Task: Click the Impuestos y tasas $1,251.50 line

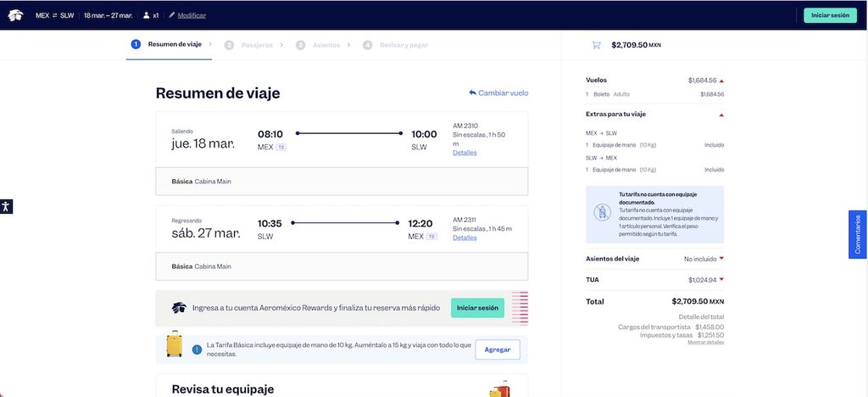Action: 682,335
